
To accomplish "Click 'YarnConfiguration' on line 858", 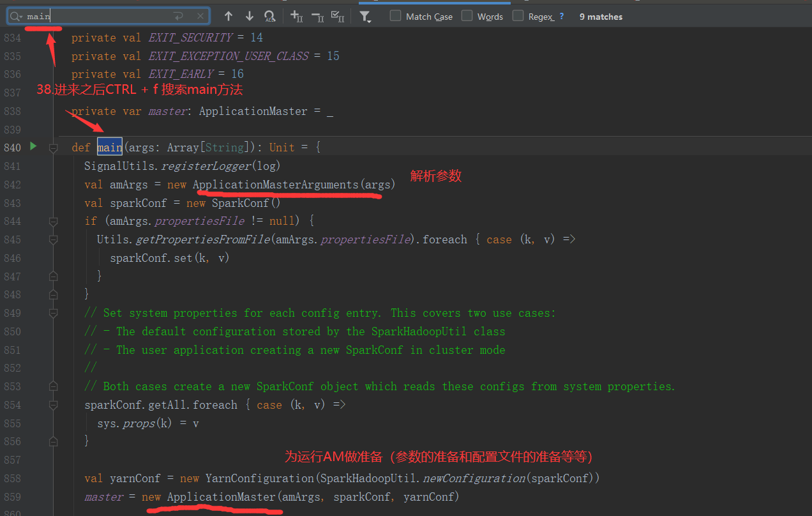I will click(260, 478).
